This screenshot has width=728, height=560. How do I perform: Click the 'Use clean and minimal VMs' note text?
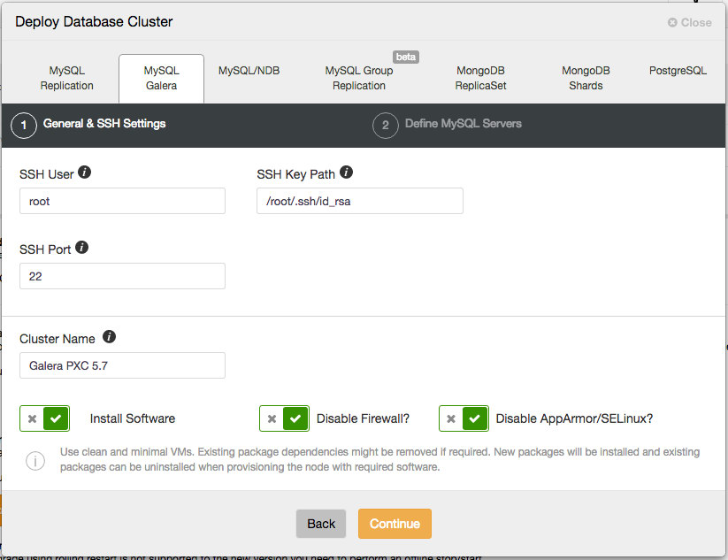379,459
